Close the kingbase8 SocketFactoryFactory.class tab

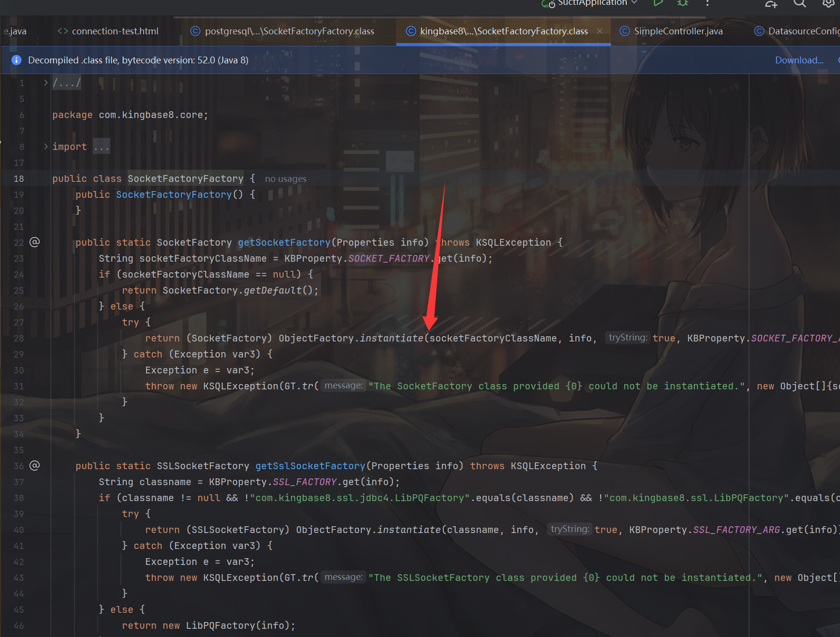pos(600,31)
